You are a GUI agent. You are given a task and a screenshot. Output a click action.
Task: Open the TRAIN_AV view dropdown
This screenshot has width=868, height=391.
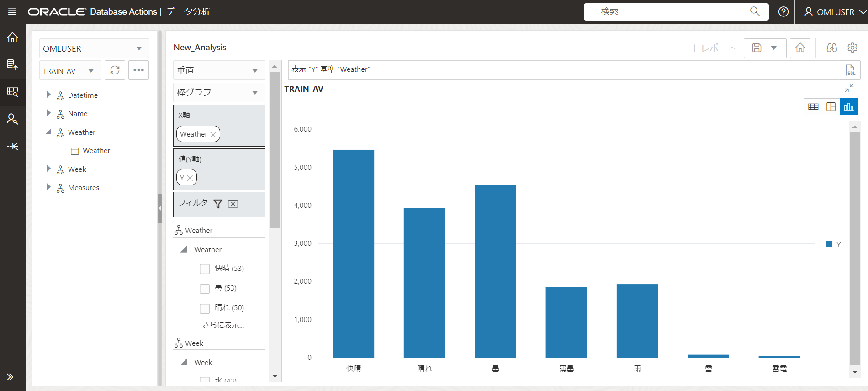click(x=70, y=71)
